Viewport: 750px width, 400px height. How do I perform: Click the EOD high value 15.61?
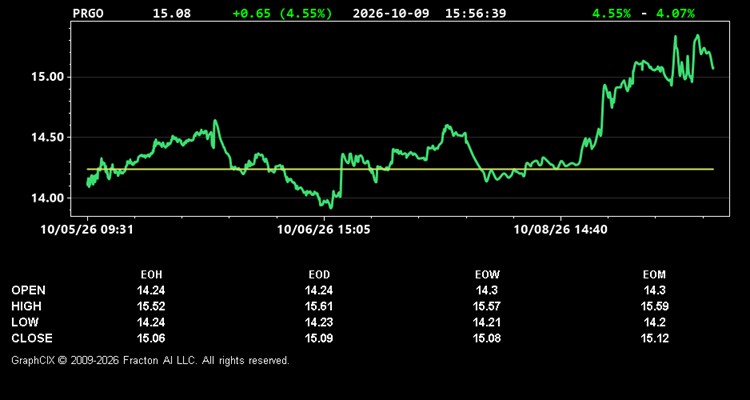click(x=319, y=306)
